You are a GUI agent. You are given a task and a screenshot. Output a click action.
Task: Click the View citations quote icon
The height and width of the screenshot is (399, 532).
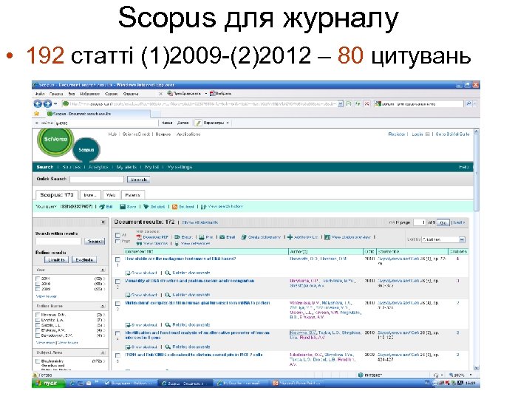[x=139, y=244]
